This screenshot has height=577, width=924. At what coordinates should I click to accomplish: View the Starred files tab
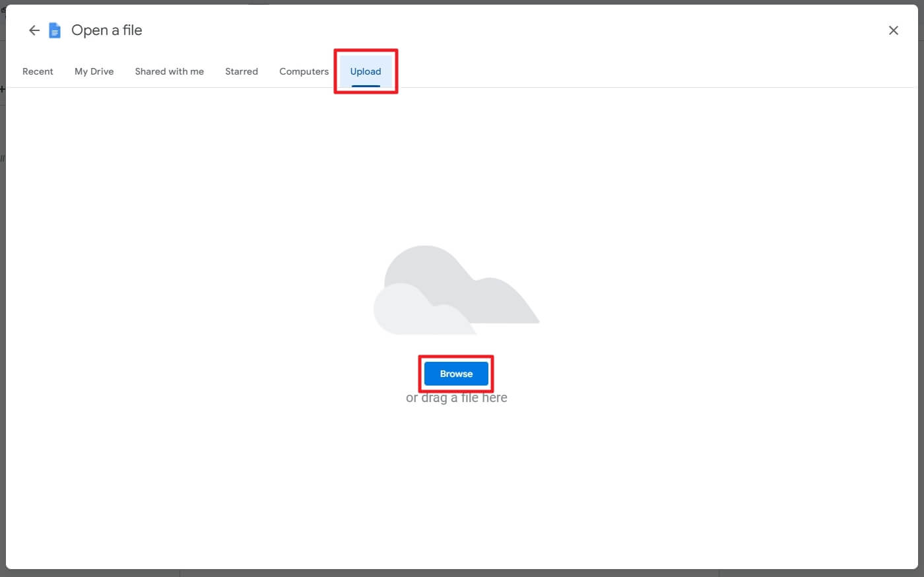[x=241, y=71]
